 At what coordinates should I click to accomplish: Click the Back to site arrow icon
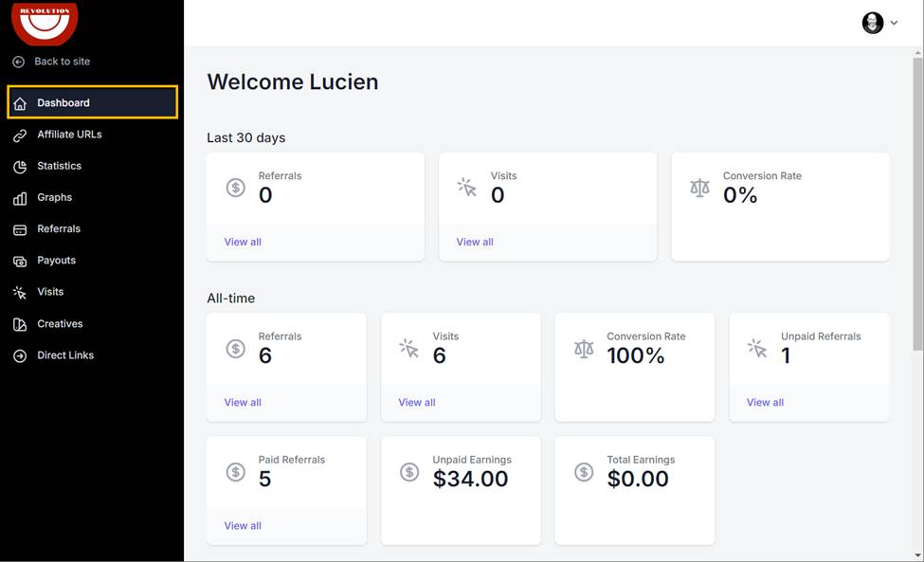pos(19,62)
